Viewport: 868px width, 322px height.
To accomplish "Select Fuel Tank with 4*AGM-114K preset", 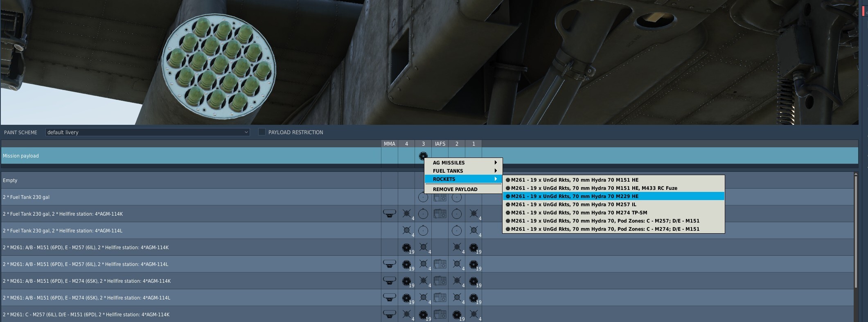I will pos(427,214).
